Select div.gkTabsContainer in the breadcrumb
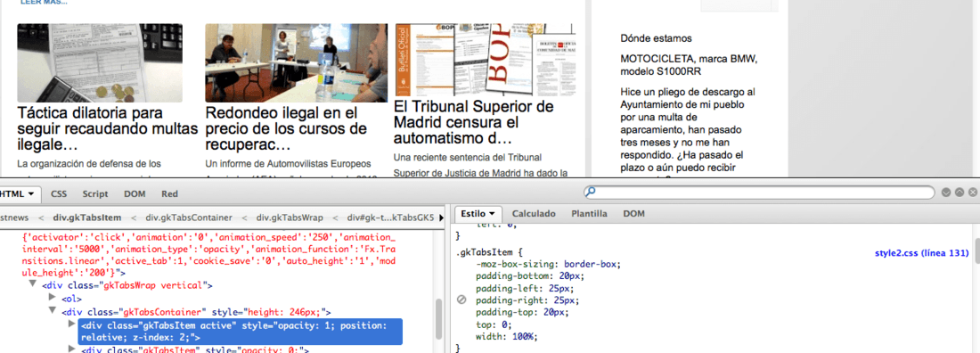The width and height of the screenshot is (980, 353). tap(189, 218)
